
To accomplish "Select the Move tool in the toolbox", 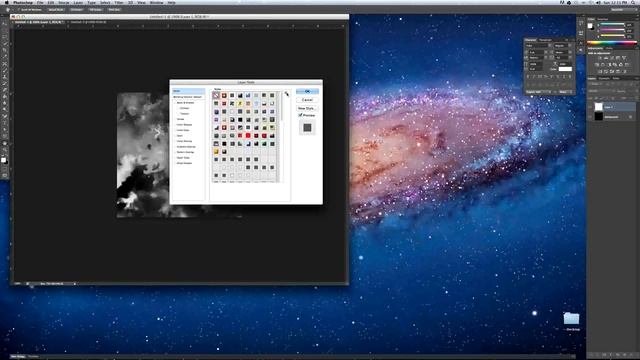I will click(4, 24).
